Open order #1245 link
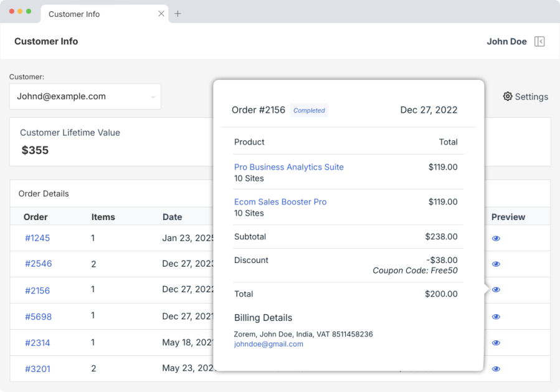The width and height of the screenshot is (560, 392). pos(37,238)
